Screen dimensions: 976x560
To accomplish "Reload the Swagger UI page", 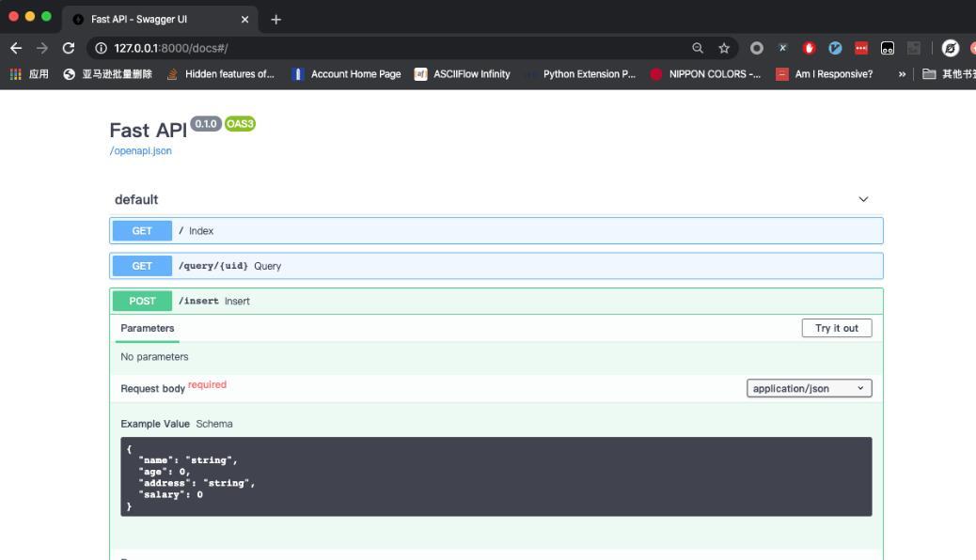I will point(69,48).
